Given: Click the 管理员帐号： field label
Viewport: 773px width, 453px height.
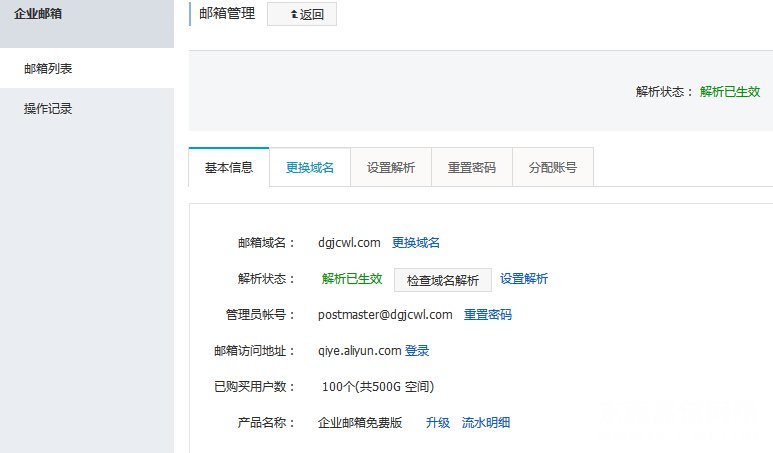Looking at the screenshot, I should point(261,314).
